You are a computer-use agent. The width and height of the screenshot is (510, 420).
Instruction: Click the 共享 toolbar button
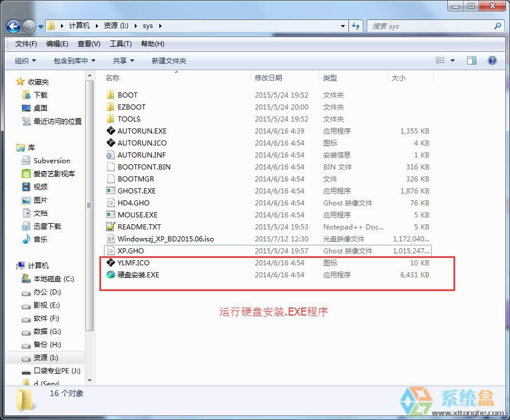coord(122,60)
